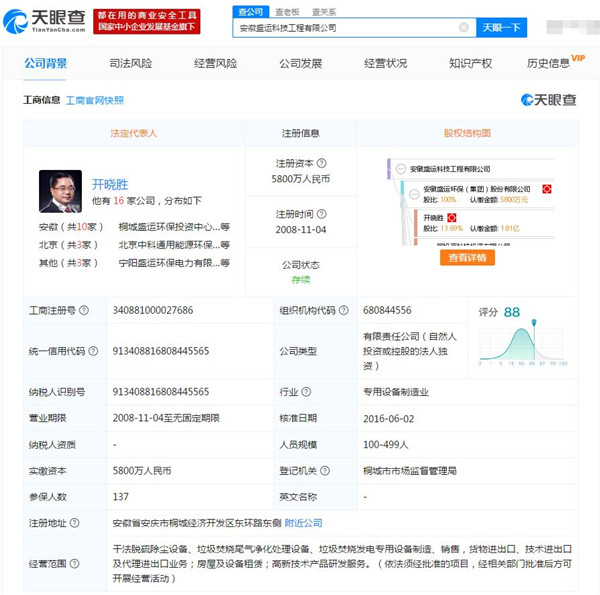Click help icon next to 注册资本
Viewport: 600px width, 595px height.
coord(322,163)
